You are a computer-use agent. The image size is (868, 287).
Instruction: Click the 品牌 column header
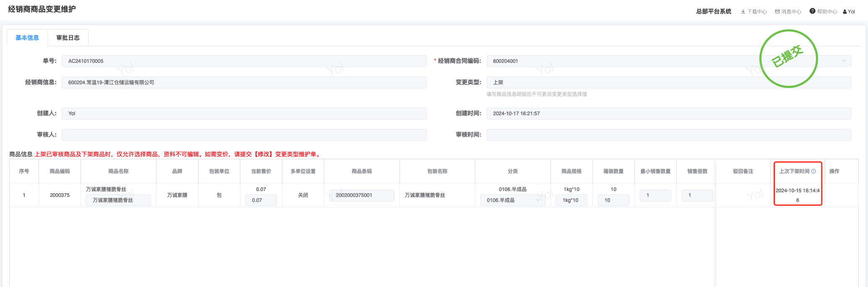(x=177, y=171)
